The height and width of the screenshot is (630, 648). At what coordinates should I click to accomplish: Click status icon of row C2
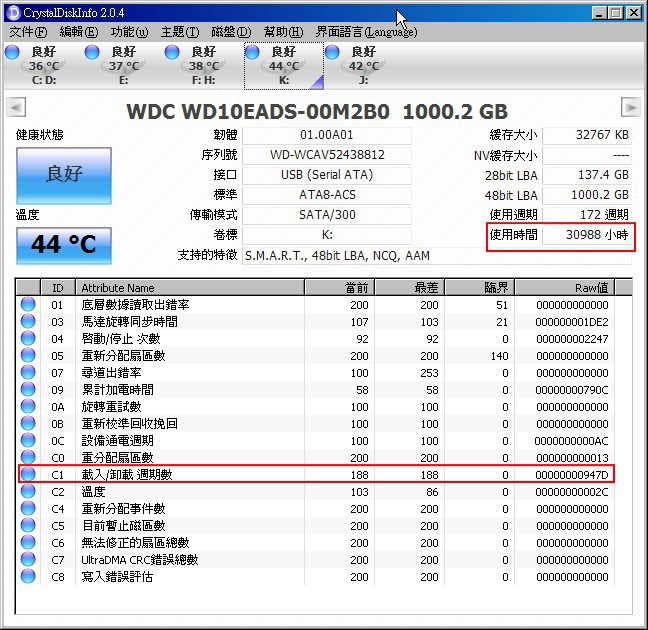pos(28,491)
